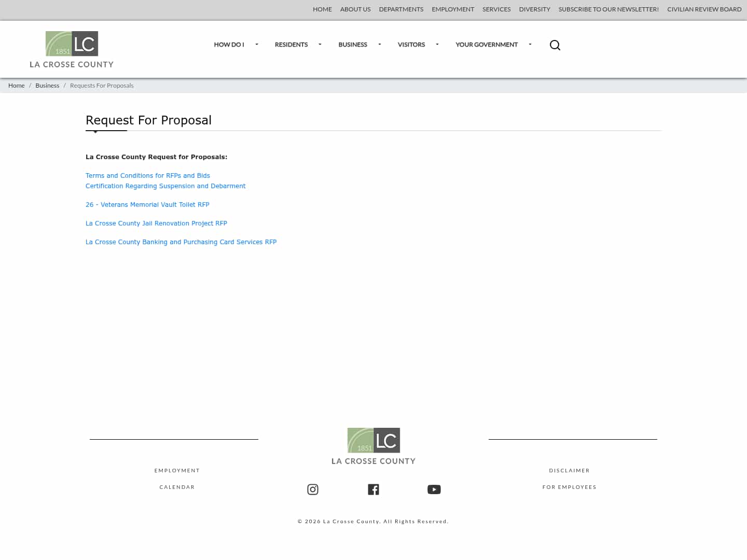Viewport: 747px width, 560px height.
Task: Open Terms and Conditions for RFPs and Bids
Action: point(148,175)
